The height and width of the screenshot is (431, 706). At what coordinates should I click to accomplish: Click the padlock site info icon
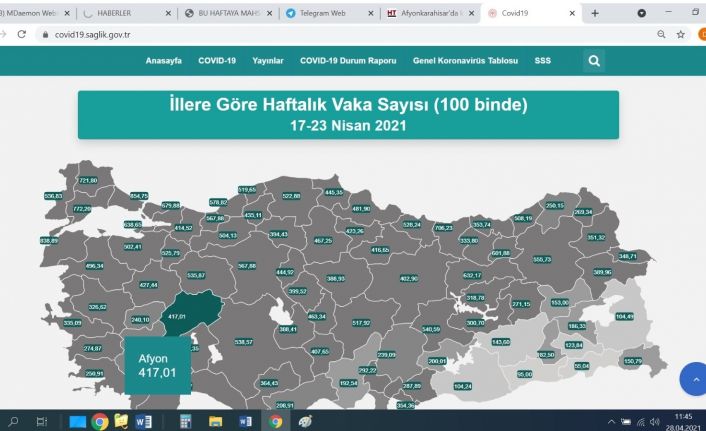tap(45, 35)
